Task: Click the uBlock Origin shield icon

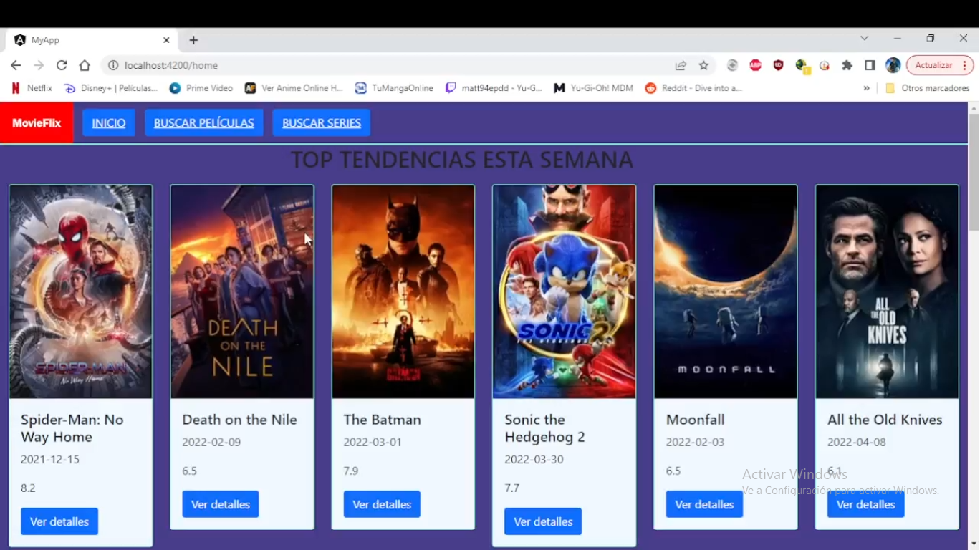Action: [778, 65]
